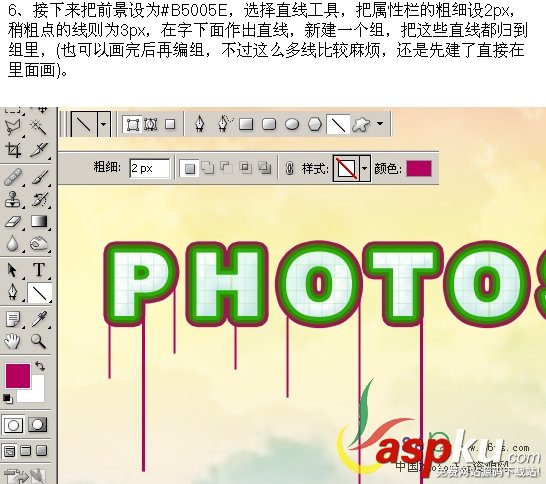Switch to Full Screen with Menu Bar
The width and height of the screenshot is (546, 484).
25,451
